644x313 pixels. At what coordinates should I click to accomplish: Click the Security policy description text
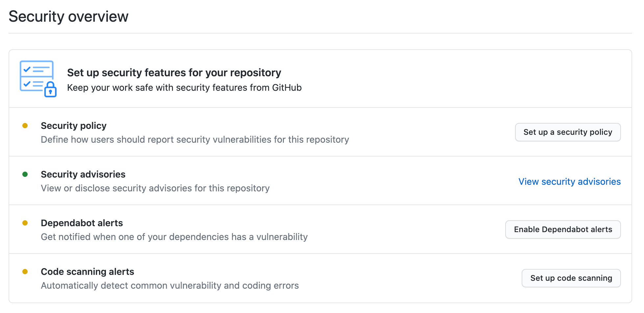195,140
